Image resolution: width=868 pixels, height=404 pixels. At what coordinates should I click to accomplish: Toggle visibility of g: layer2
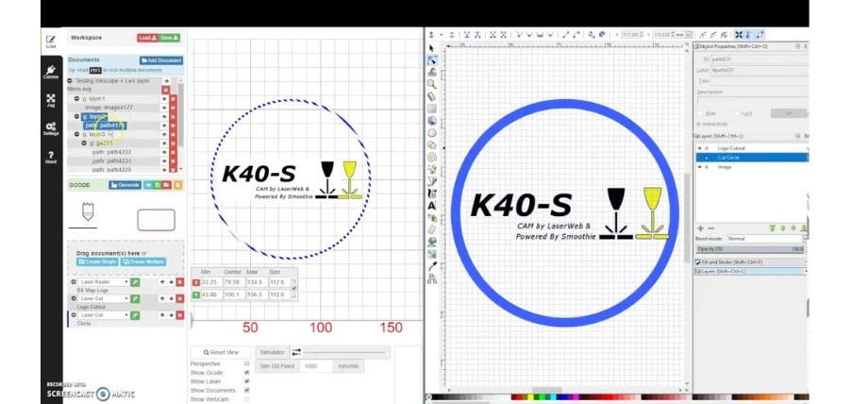[x=164, y=116]
